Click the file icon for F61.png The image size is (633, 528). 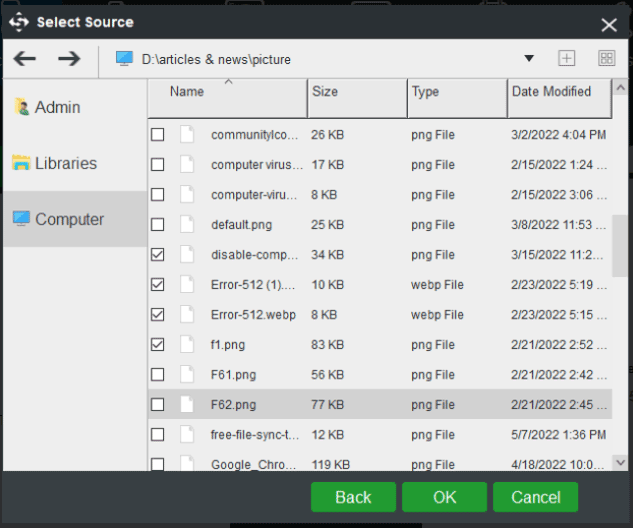tap(187, 375)
